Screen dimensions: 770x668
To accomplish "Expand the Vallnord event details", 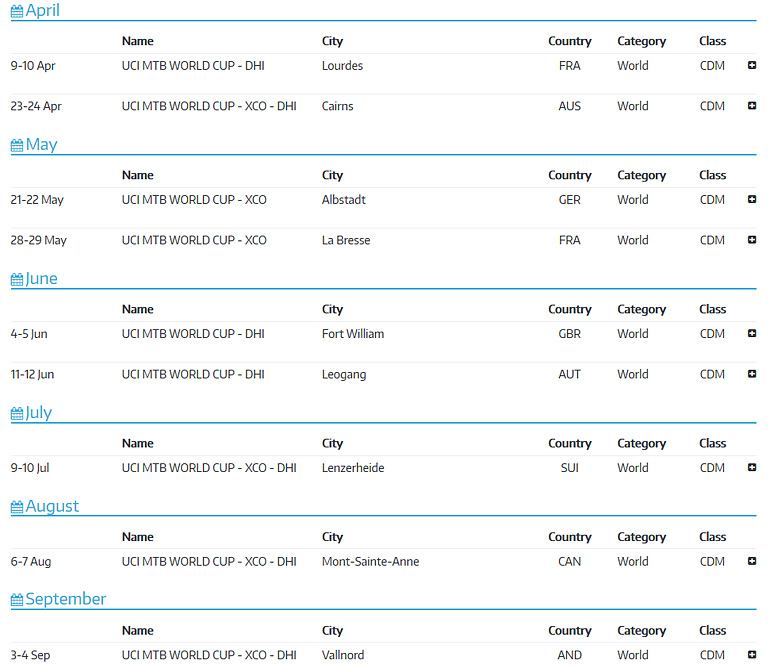I will tap(751, 655).
